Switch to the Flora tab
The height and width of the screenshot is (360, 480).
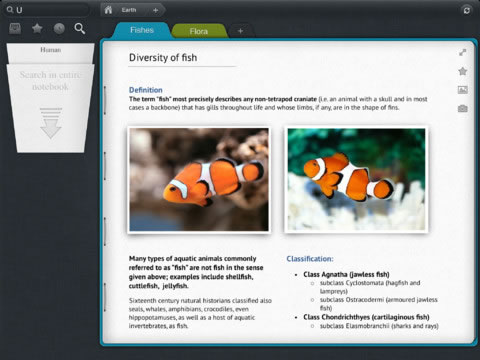coord(199,31)
